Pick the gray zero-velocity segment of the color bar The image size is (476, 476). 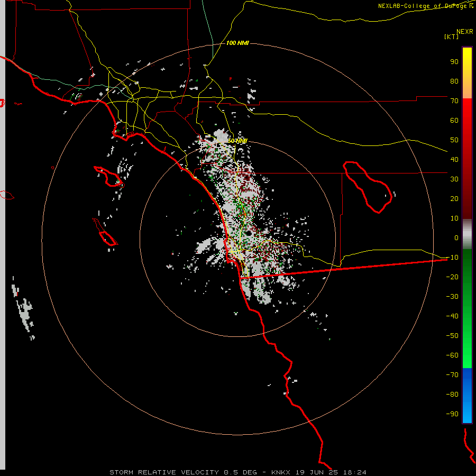[x=467, y=234]
